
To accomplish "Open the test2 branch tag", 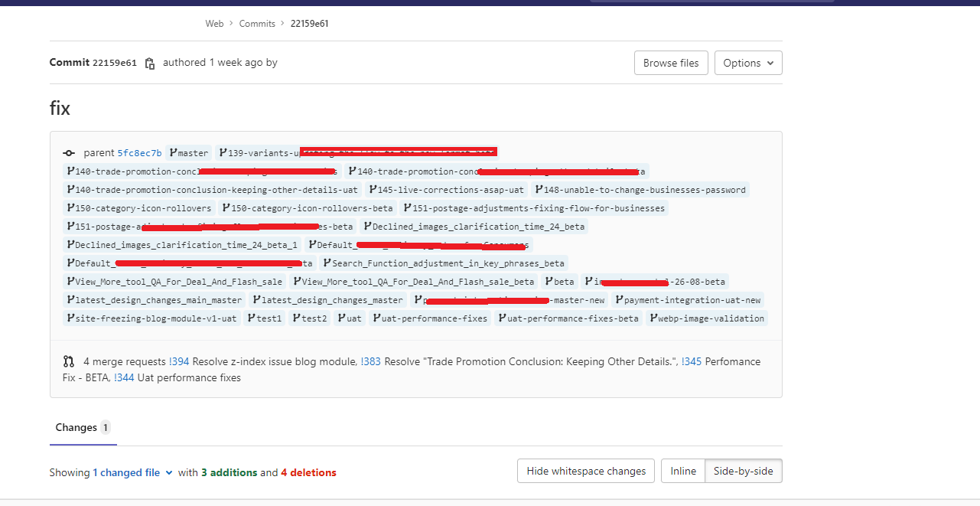I will (310, 318).
